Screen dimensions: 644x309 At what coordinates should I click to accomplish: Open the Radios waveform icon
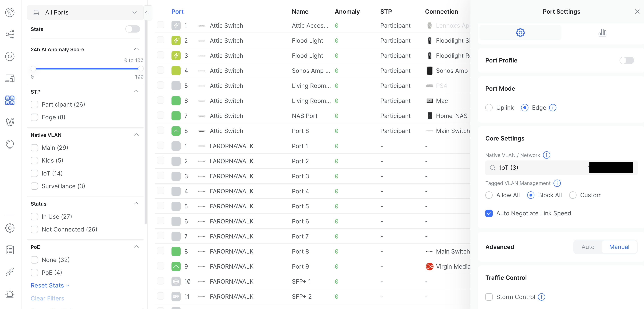10,122
